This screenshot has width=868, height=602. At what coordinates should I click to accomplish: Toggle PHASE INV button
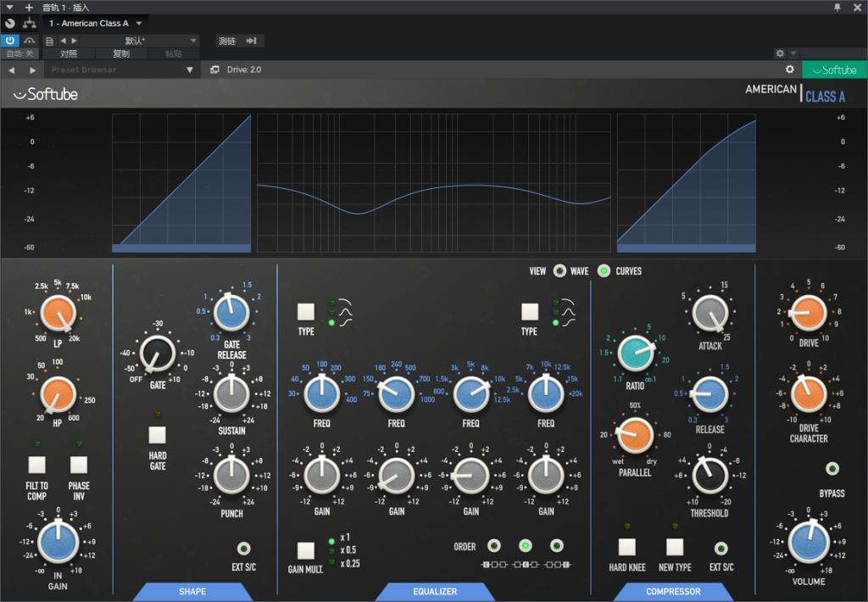[x=79, y=465]
